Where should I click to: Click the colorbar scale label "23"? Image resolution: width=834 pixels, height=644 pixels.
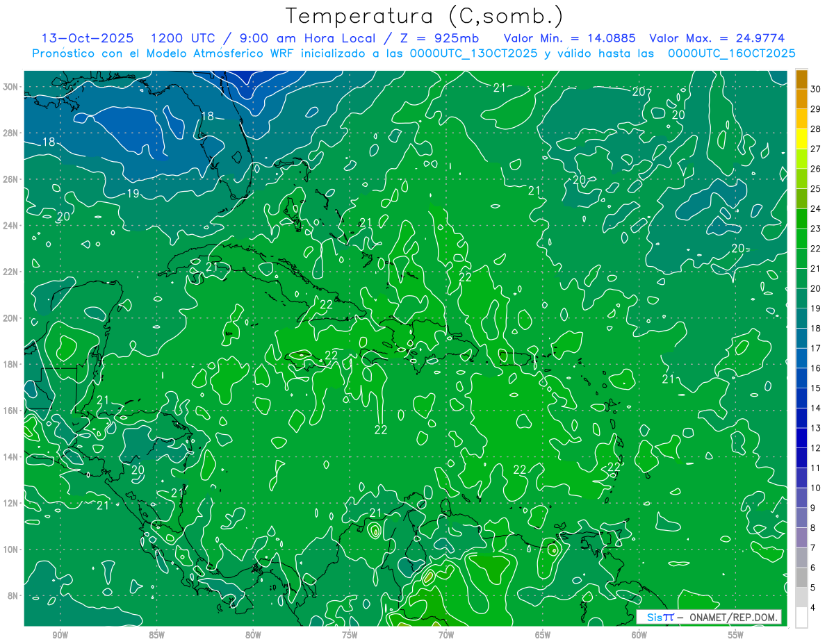point(815,229)
